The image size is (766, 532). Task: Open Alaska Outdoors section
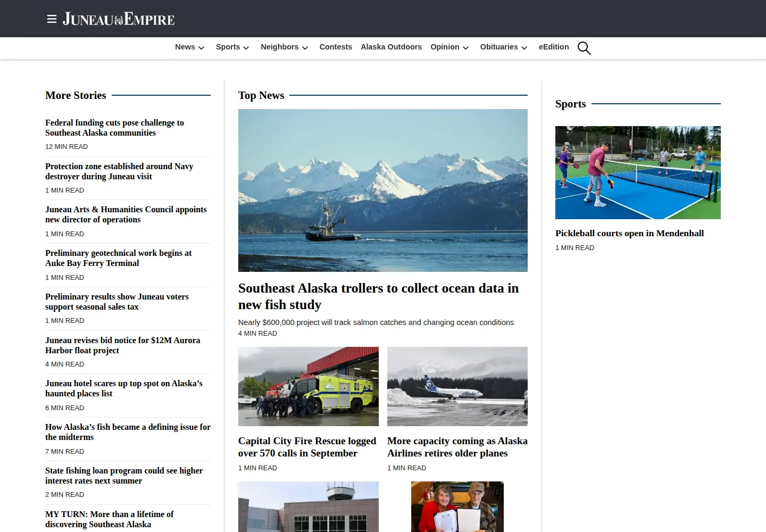point(391,47)
